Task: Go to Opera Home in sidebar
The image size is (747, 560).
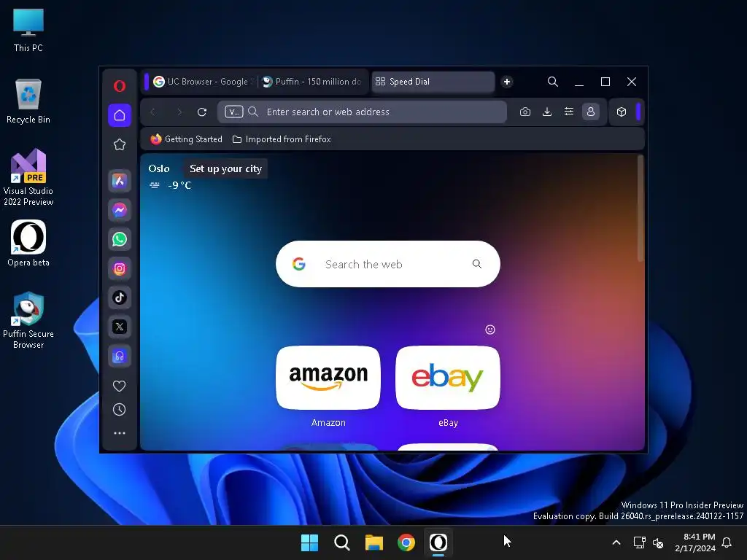Action: (120, 115)
